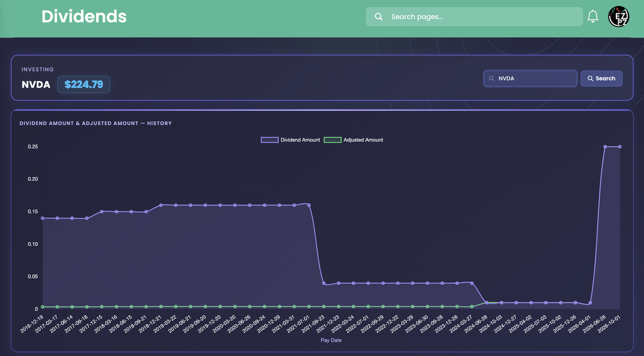Select the purple dividend point for 2016-12-19

click(43, 218)
